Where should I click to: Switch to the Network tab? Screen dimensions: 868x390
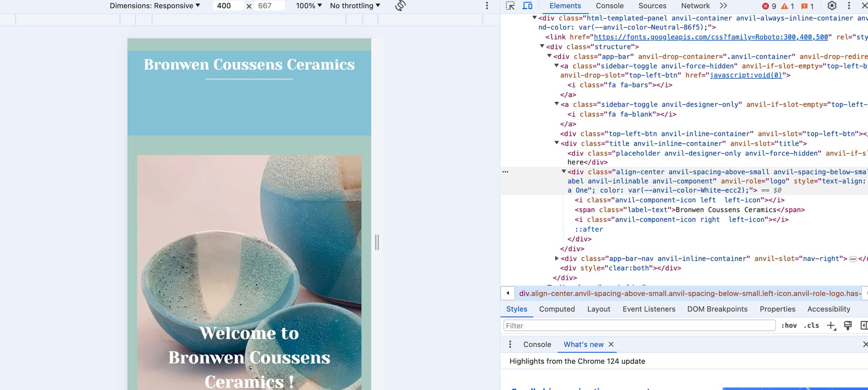[695, 6]
